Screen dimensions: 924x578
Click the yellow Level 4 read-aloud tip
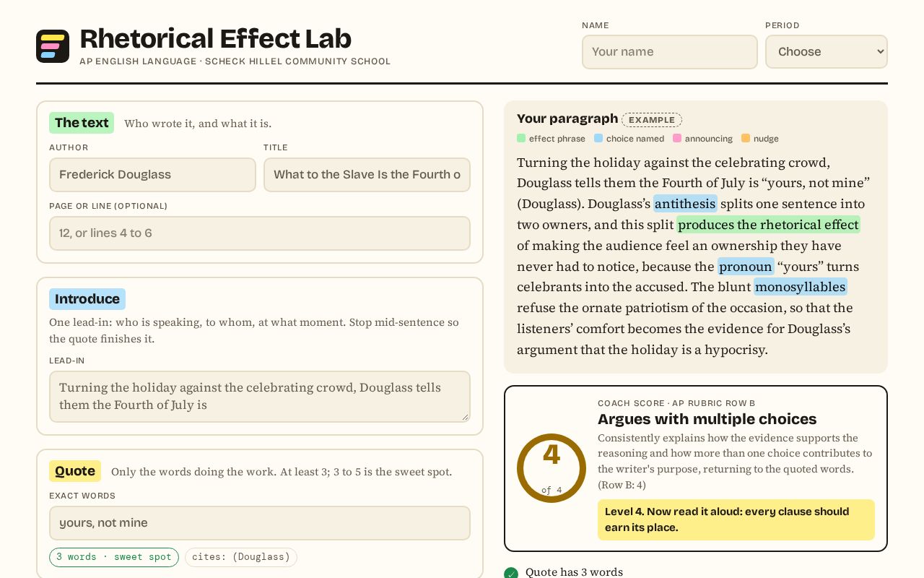point(736,519)
